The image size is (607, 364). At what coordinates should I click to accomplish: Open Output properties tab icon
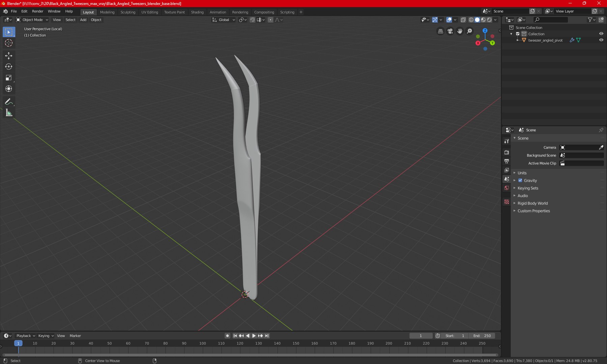coord(507,161)
